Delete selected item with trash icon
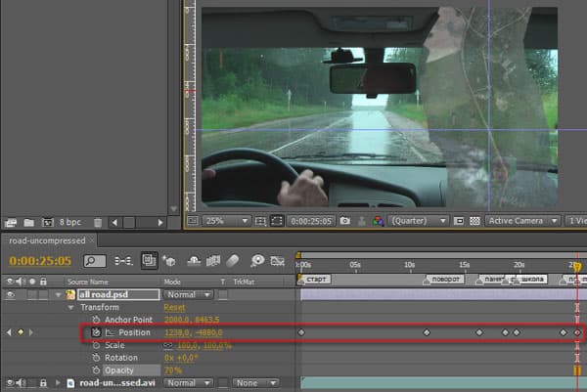Screen dimensions: 587x392 tap(98, 223)
